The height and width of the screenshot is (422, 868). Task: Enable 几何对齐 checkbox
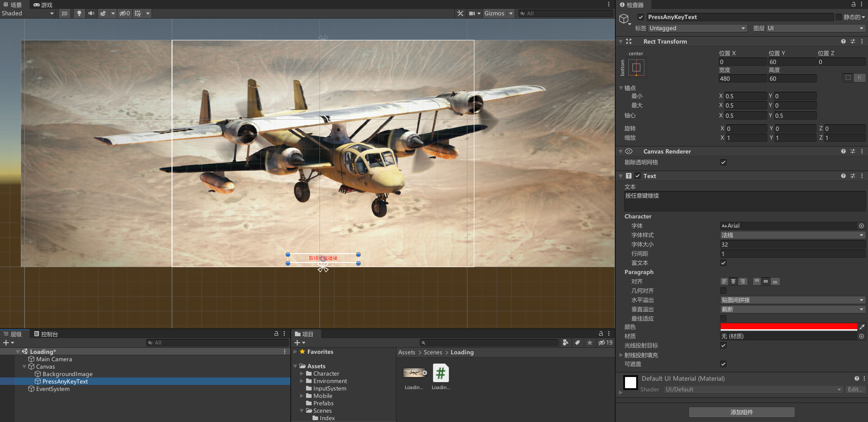[x=723, y=291]
